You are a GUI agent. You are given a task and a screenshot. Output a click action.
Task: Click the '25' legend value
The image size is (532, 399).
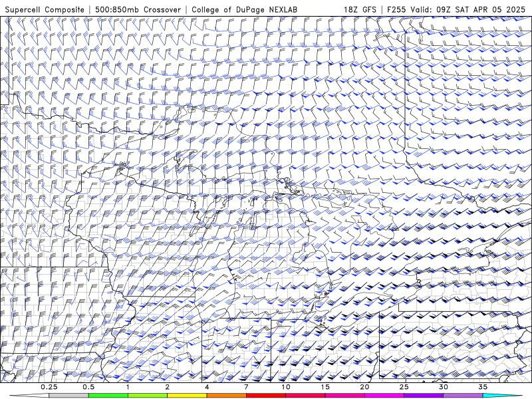[x=404, y=387]
